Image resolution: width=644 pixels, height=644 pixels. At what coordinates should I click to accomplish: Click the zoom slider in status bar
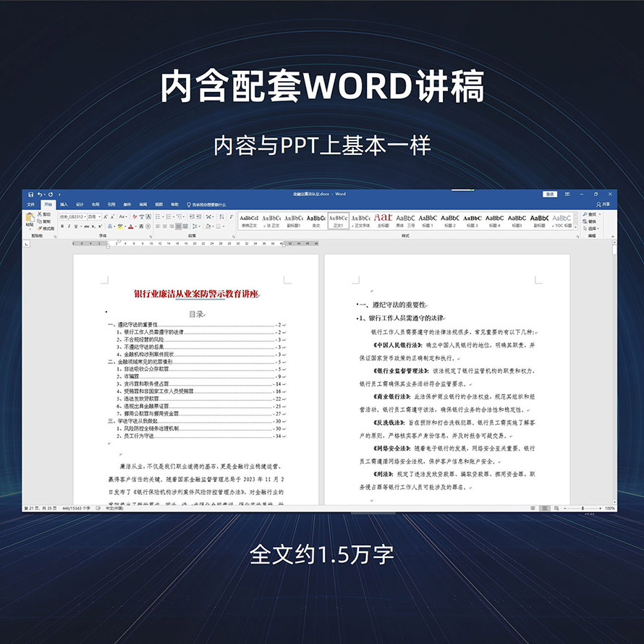click(583, 509)
